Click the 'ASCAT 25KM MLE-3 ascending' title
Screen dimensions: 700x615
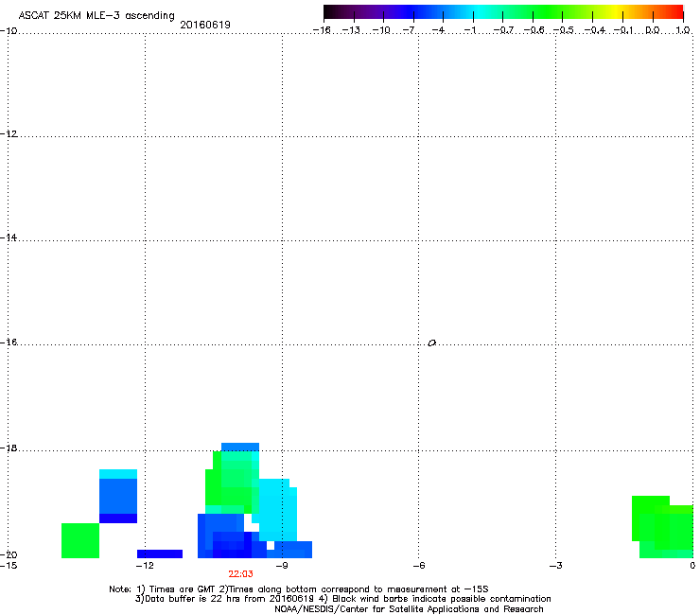(96, 16)
